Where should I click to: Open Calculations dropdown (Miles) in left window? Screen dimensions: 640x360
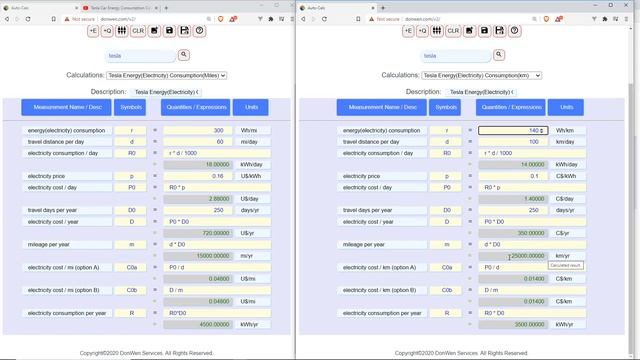click(x=167, y=76)
